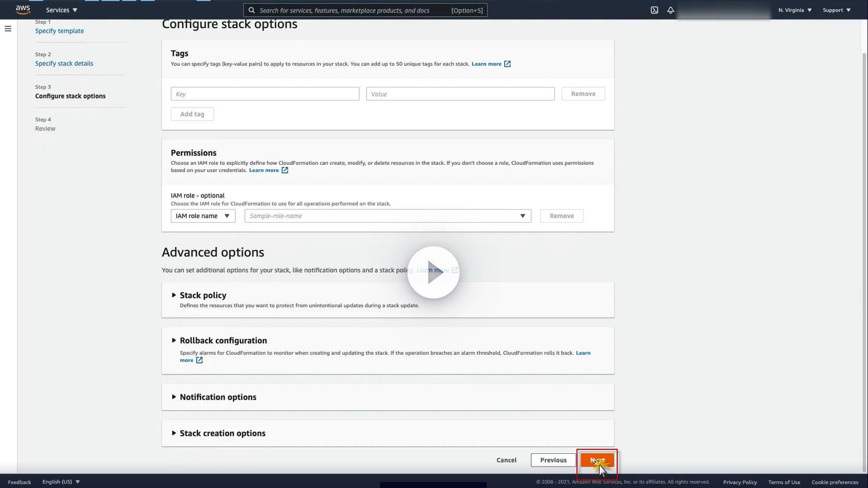Image resolution: width=868 pixels, height=488 pixels.
Task: Open the AWS home logo
Action: click(x=23, y=10)
